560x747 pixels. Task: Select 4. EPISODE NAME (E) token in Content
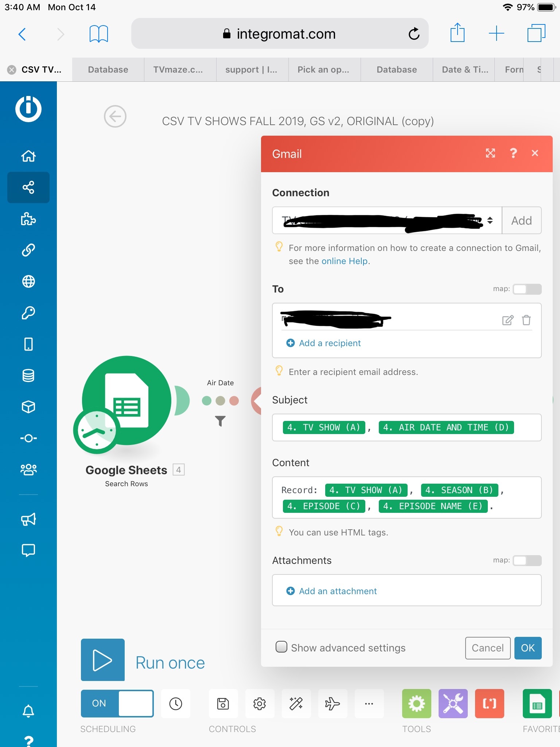click(433, 506)
